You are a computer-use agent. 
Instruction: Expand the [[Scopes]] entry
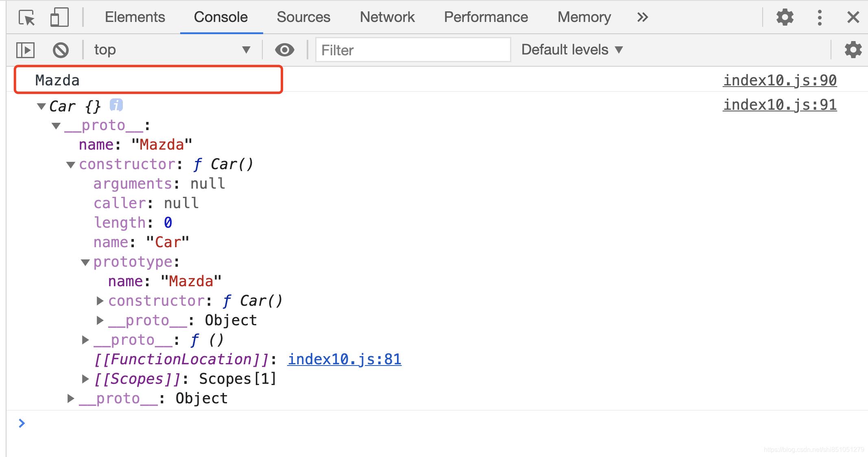[85, 379]
